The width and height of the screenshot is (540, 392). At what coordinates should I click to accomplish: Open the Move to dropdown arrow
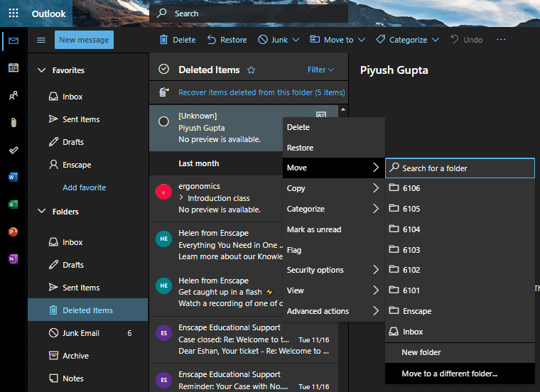(362, 40)
